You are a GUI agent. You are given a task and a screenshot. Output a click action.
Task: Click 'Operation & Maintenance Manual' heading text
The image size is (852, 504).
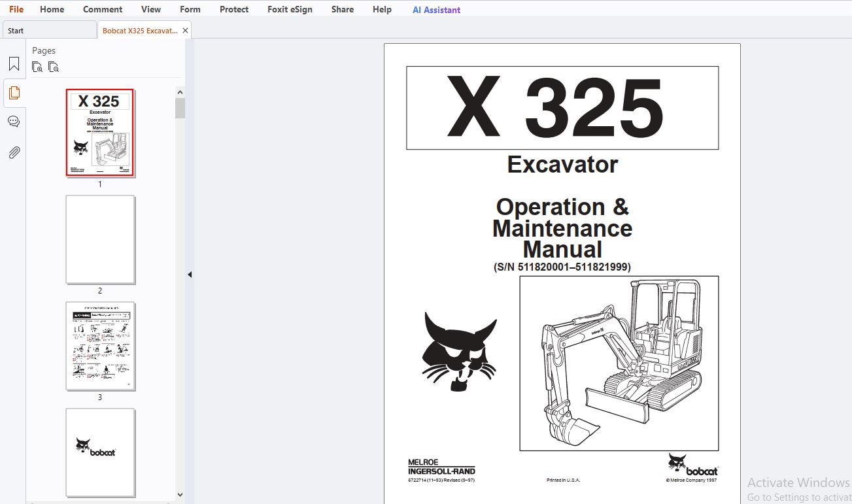[562, 228]
